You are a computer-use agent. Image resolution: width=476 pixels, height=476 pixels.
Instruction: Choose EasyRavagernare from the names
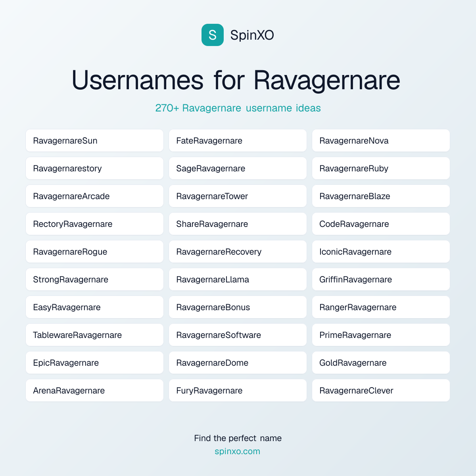coord(94,307)
